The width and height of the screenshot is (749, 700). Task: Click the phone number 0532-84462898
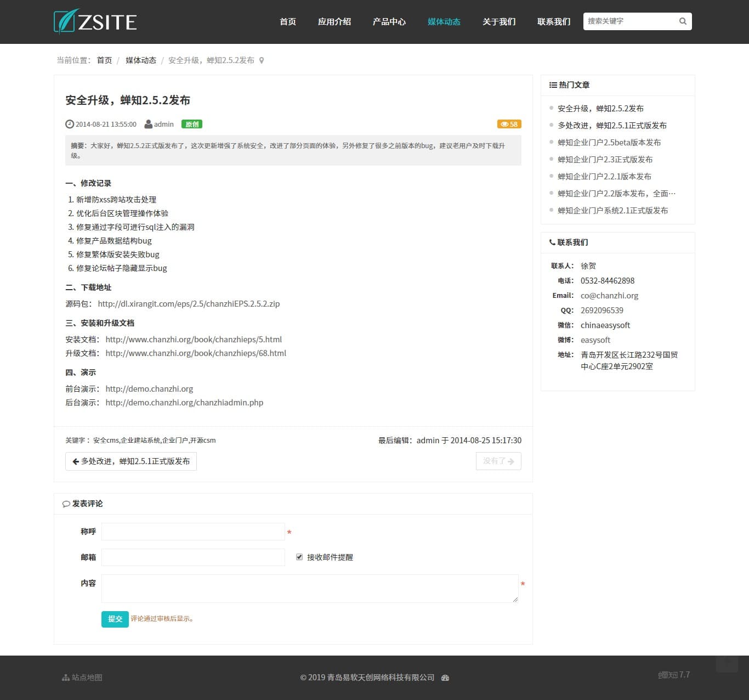[608, 281]
